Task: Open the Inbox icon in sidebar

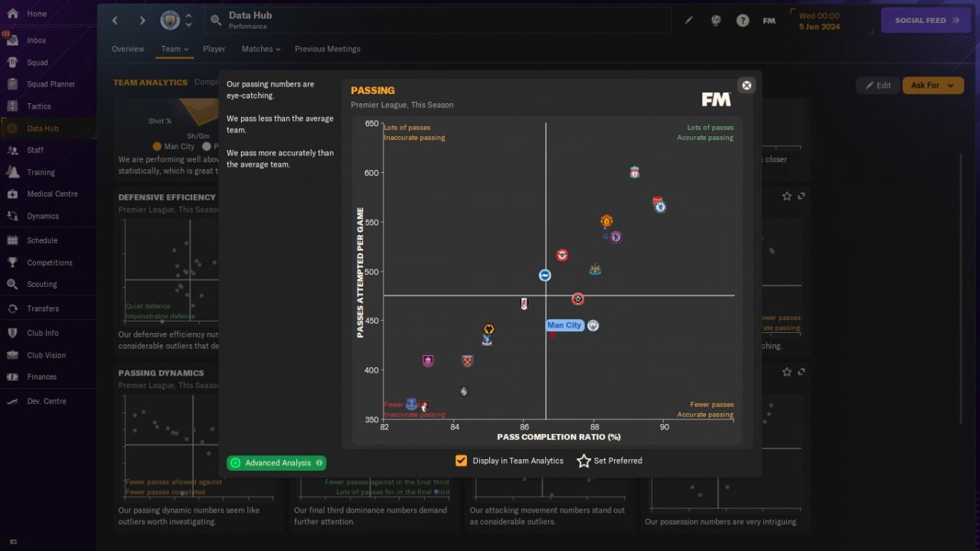Action: 12,40
